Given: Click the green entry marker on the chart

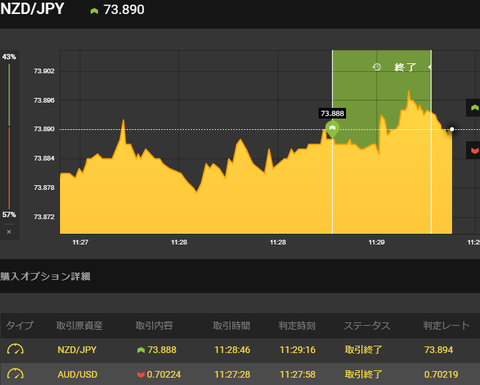Looking at the screenshot, I should coord(332,129).
